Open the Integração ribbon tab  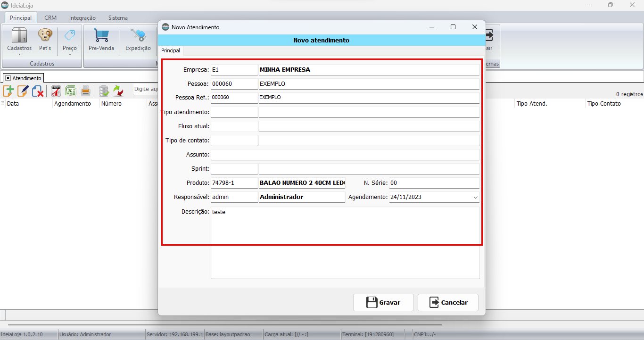tap(82, 18)
